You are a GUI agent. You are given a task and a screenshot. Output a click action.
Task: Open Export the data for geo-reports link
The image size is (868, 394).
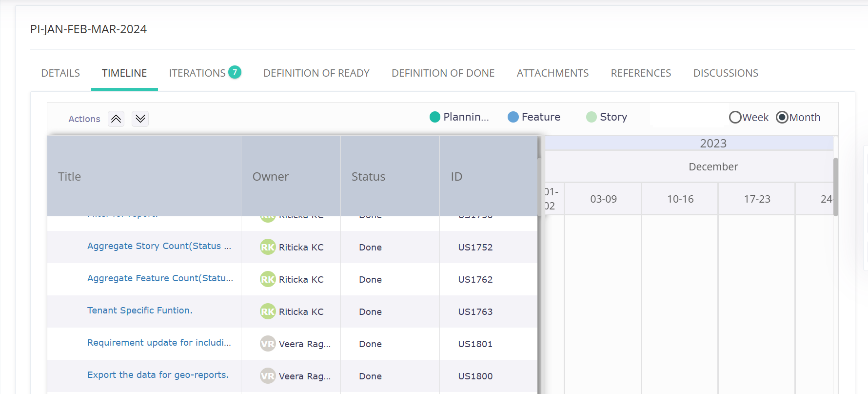(x=158, y=375)
